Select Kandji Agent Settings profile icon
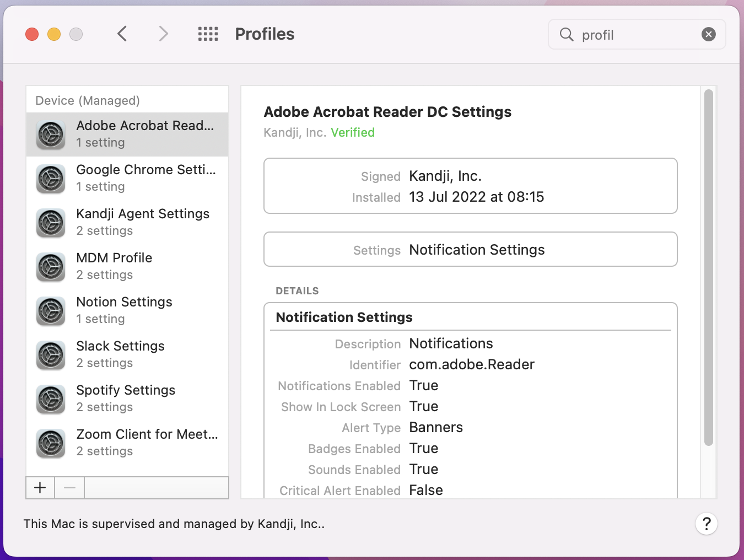The height and width of the screenshot is (560, 744). [51, 223]
